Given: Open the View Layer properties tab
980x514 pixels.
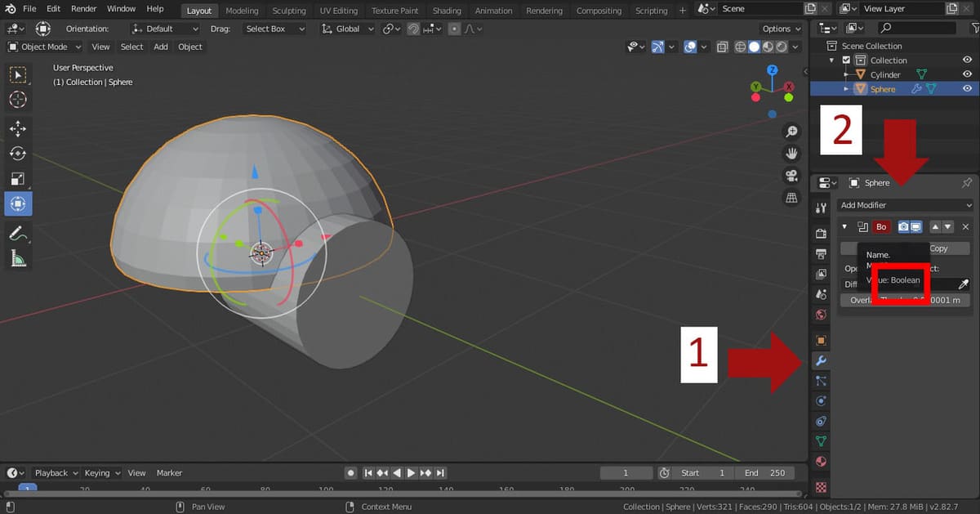Looking at the screenshot, I should coord(822,274).
